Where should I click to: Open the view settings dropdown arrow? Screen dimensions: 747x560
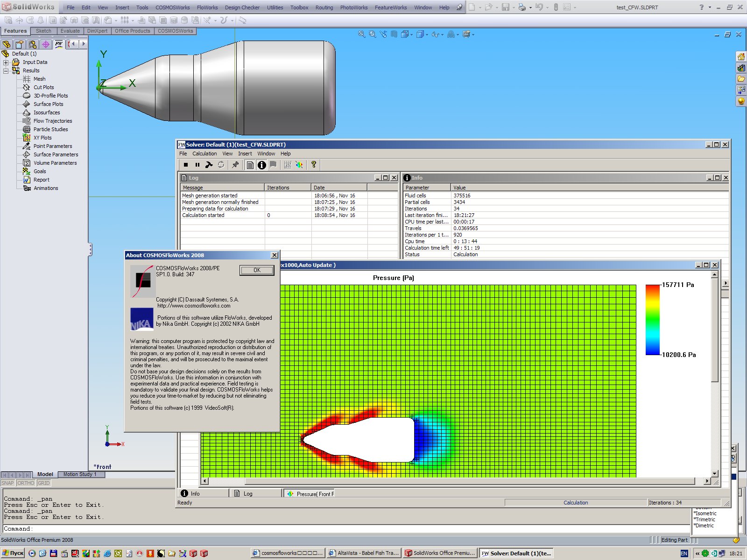tap(473, 35)
